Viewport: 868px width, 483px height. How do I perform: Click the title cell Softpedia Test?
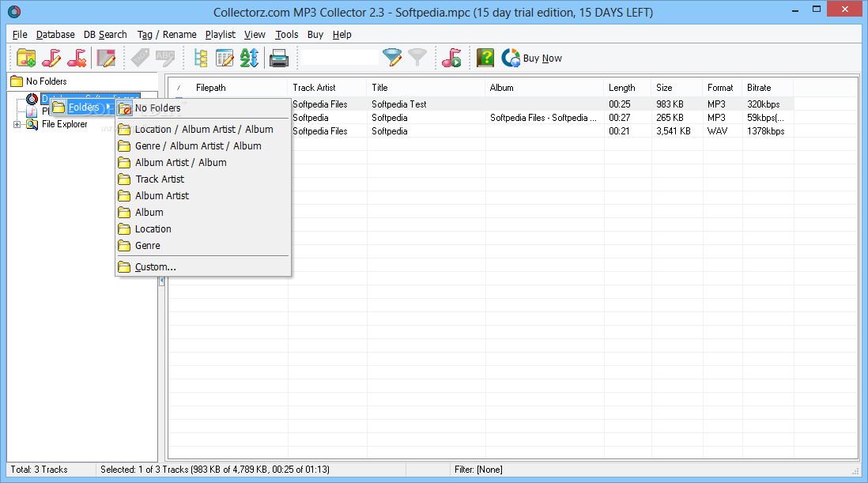pos(399,104)
